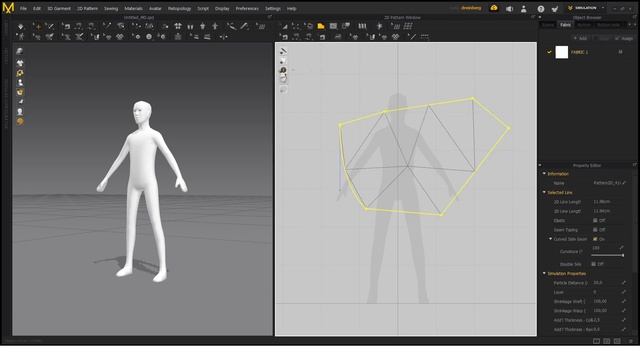Click the first layout icon in status bar

(596, 341)
